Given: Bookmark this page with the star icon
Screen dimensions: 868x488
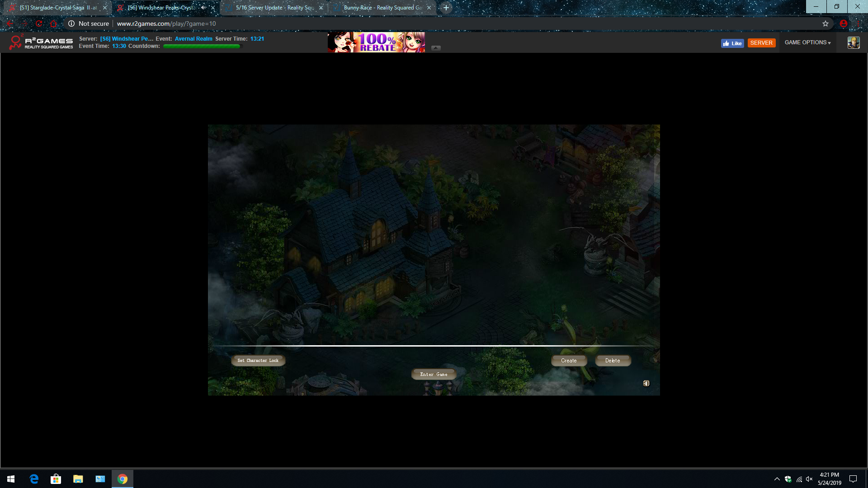Looking at the screenshot, I should click(826, 23).
